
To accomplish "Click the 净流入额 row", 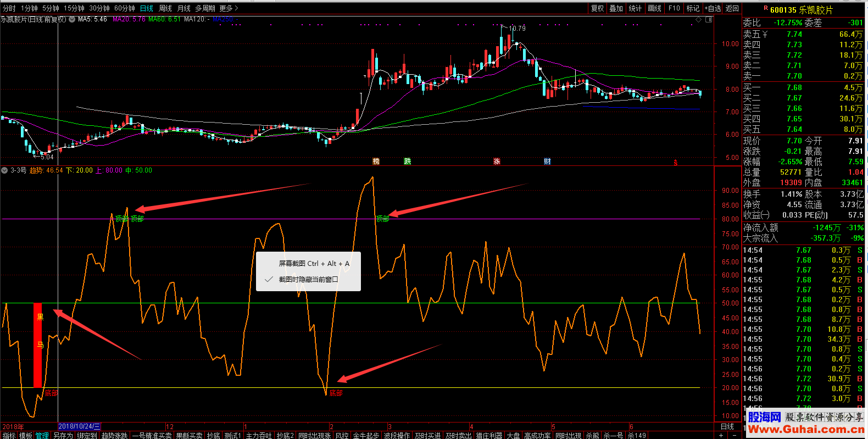I will click(x=803, y=227).
